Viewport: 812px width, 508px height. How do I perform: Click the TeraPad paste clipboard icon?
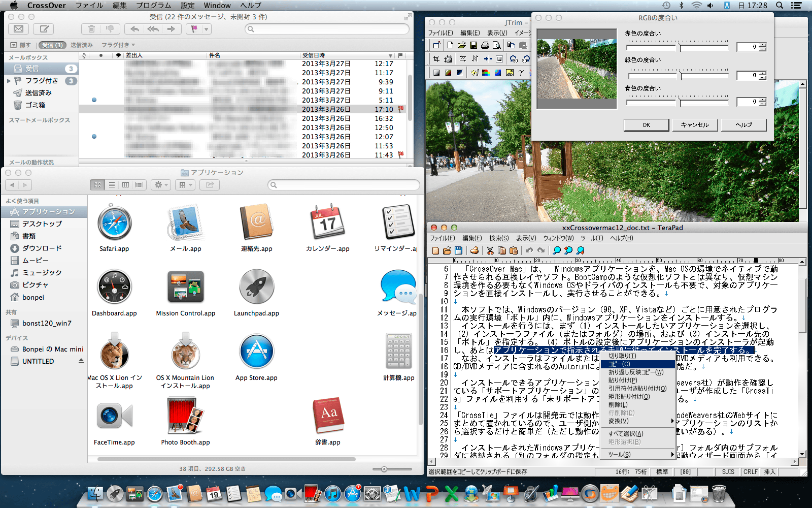pos(513,250)
